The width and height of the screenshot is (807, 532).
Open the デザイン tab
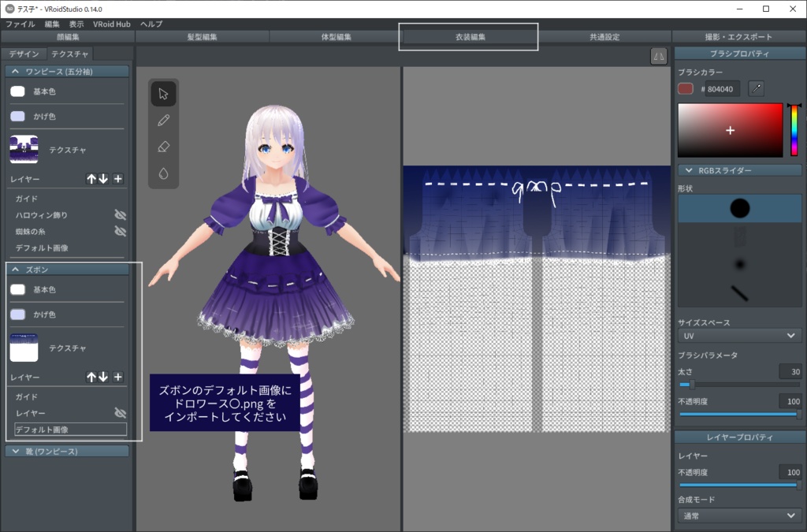click(x=24, y=54)
